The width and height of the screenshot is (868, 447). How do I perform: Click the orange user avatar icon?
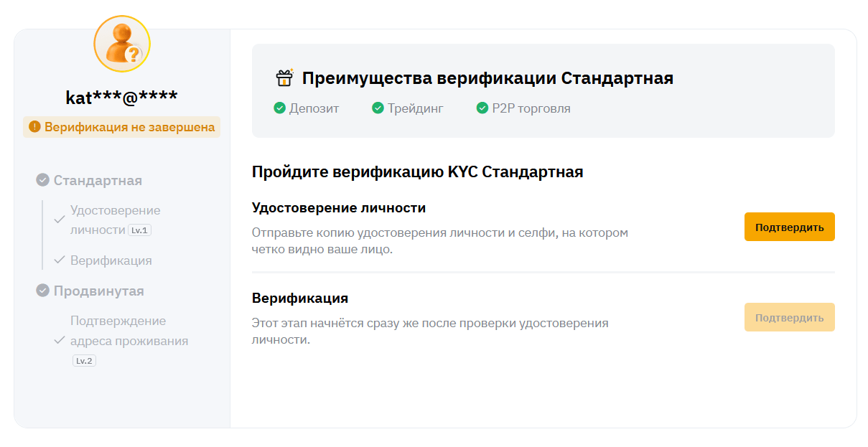[121, 44]
